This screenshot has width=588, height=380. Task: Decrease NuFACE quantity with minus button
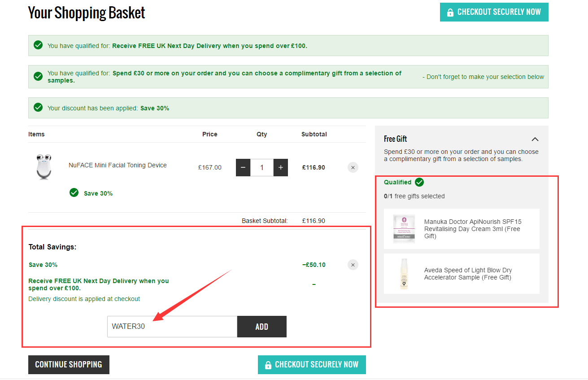coord(243,167)
